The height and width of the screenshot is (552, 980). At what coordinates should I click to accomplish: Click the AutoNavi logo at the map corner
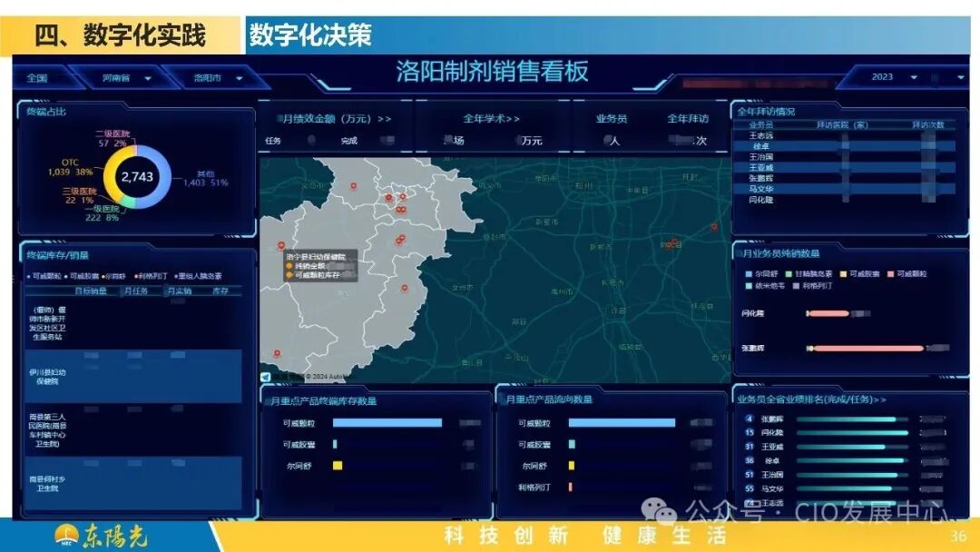pyautogui.click(x=266, y=377)
